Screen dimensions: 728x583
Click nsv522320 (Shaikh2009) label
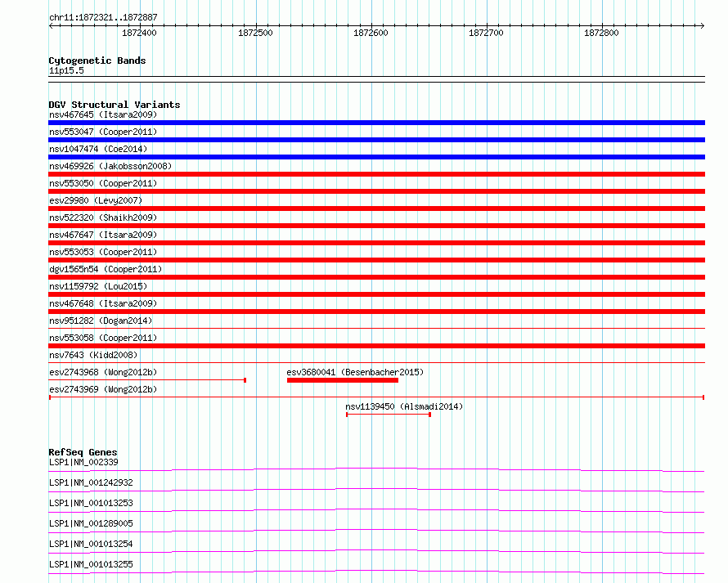(x=103, y=218)
